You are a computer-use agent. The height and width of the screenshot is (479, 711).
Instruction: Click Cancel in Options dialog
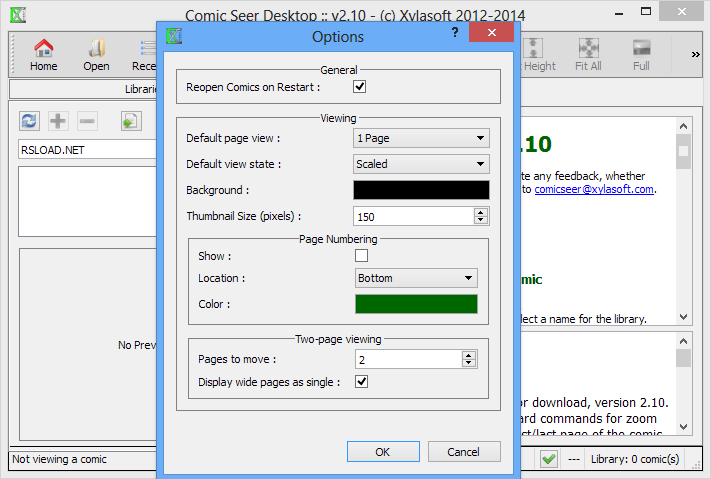[x=464, y=452]
